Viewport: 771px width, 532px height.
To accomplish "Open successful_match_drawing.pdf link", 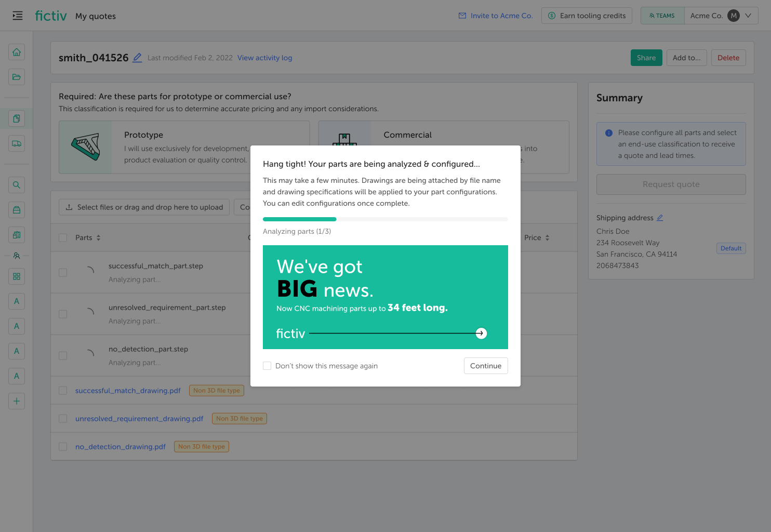I will 128,390.
